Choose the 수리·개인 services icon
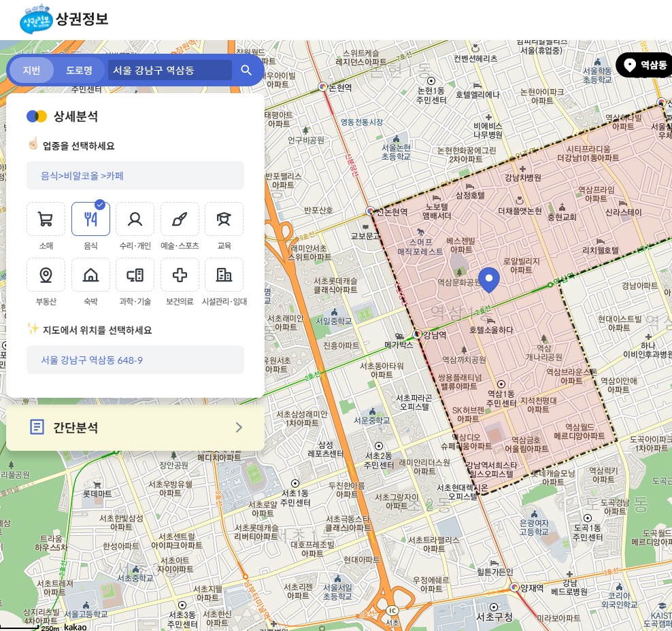 coord(135,219)
